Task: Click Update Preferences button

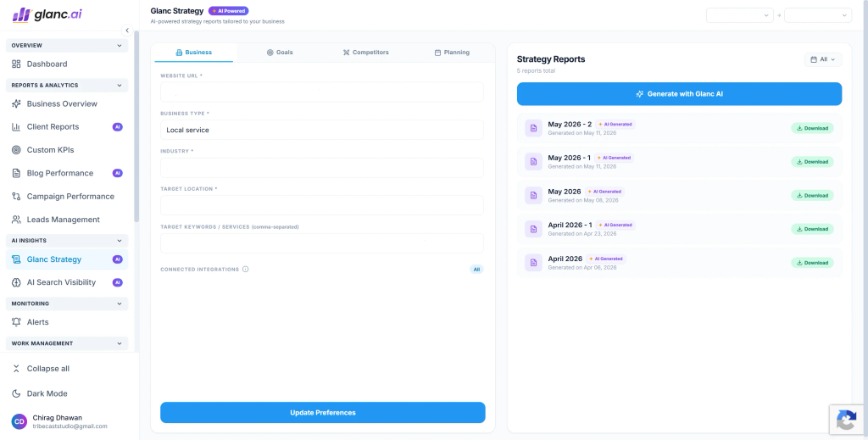Action: 323,413
